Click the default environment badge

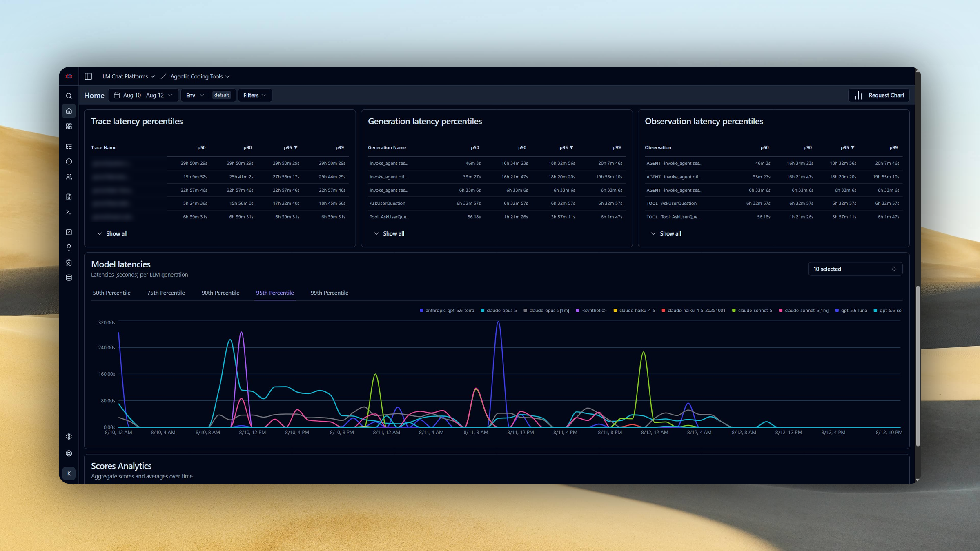pos(222,95)
